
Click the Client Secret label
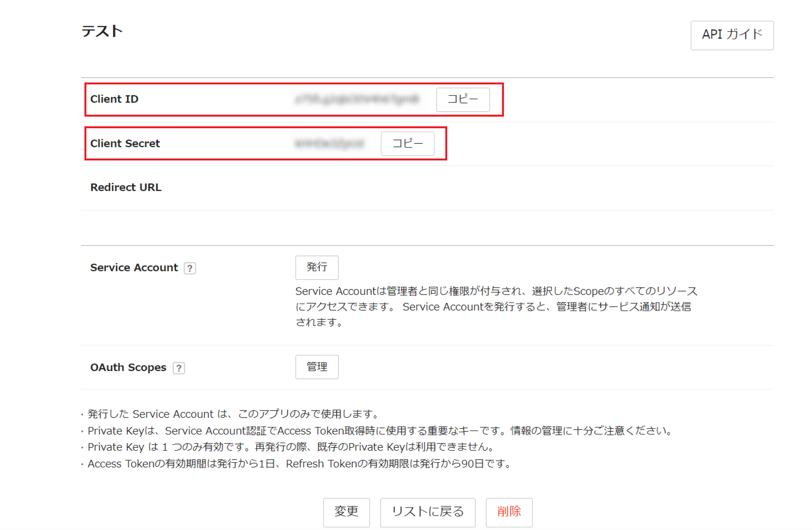[125, 143]
